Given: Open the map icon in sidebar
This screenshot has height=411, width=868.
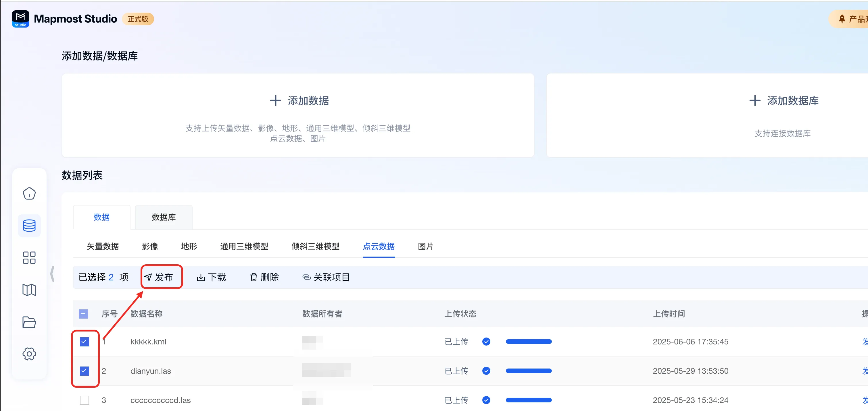Looking at the screenshot, I should (29, 290).
